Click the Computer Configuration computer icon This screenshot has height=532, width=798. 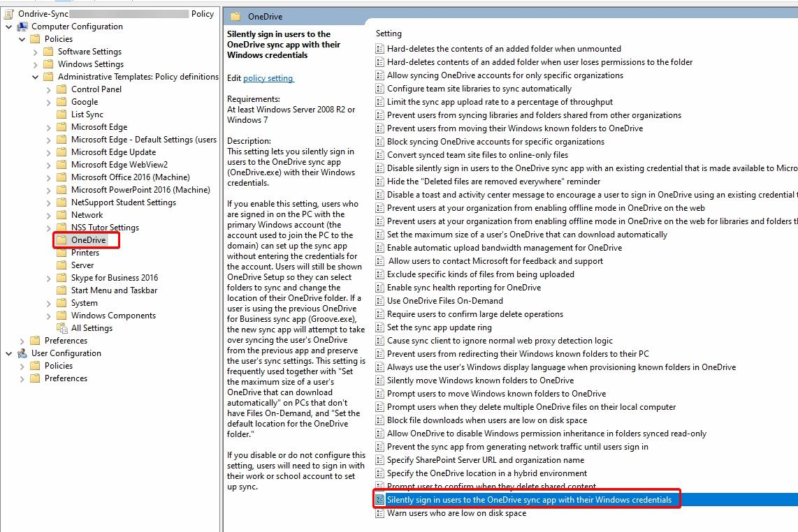pos(22,27)
